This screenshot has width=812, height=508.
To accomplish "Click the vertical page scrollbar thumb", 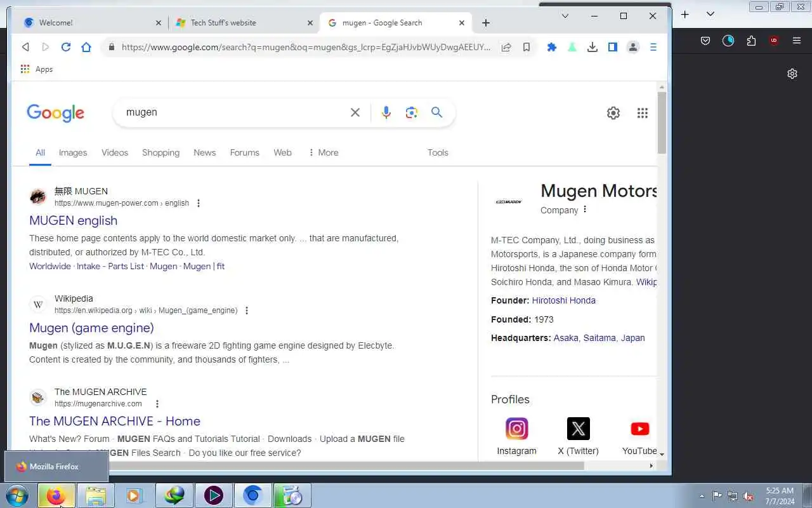I will coord(662,123).
